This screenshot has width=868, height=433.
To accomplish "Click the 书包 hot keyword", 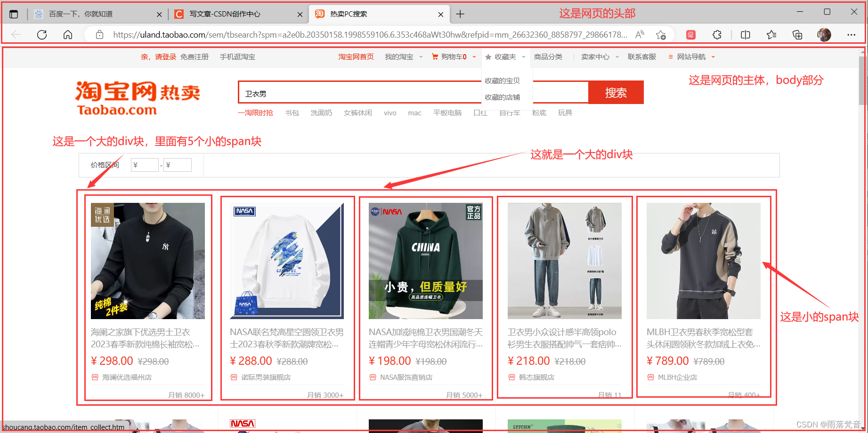I will [x=292, y=113].
